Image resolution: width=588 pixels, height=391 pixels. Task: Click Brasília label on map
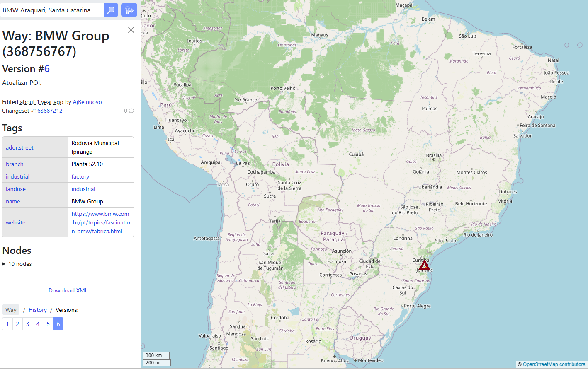[434, 155]
